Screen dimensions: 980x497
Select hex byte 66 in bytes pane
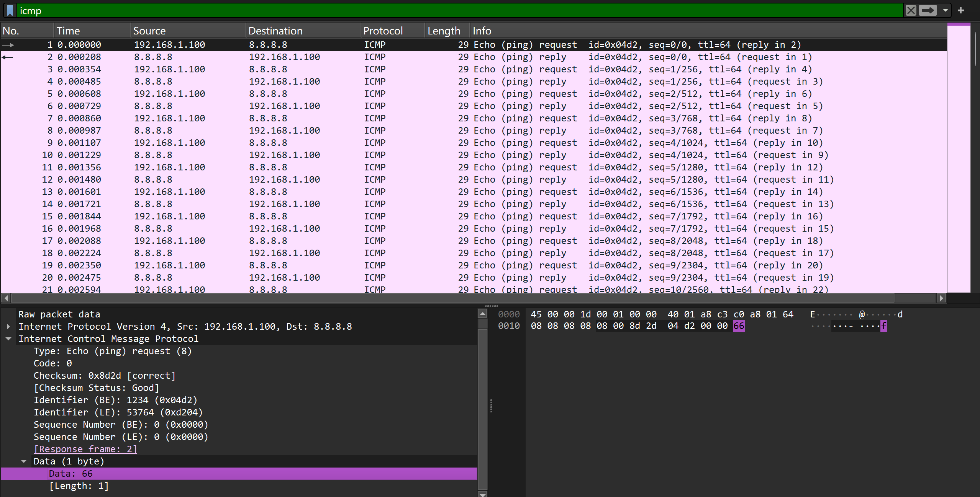coord(739,326)
